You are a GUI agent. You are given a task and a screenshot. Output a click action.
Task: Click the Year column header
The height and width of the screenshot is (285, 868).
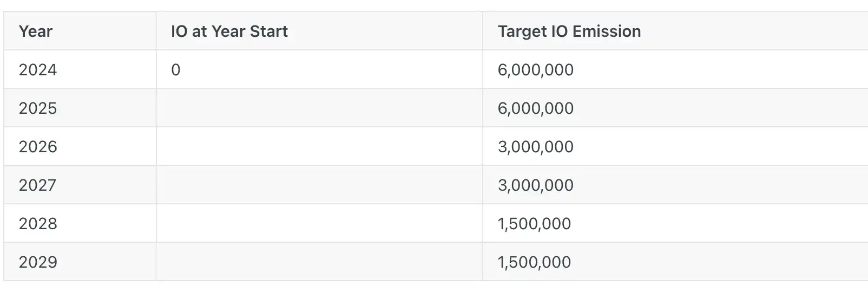click(x=36, y=31)
